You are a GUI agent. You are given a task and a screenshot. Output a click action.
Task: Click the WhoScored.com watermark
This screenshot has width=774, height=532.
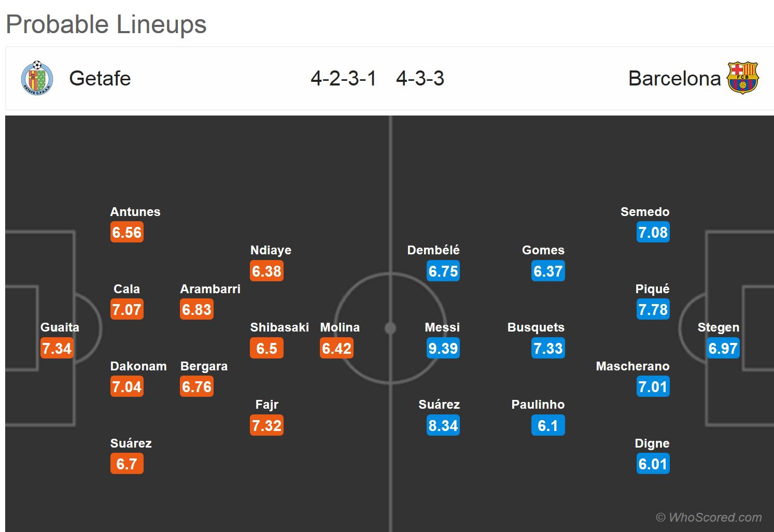pos(709,517)
